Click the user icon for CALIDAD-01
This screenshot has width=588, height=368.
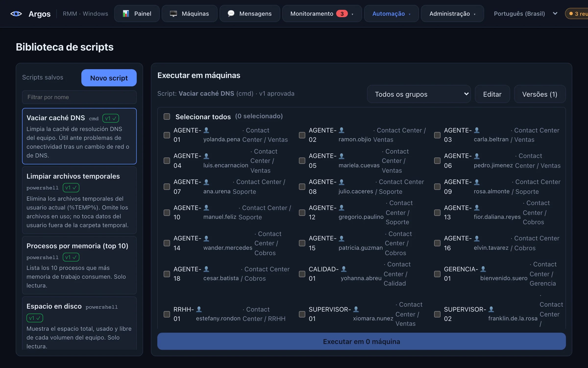(344, 269)
